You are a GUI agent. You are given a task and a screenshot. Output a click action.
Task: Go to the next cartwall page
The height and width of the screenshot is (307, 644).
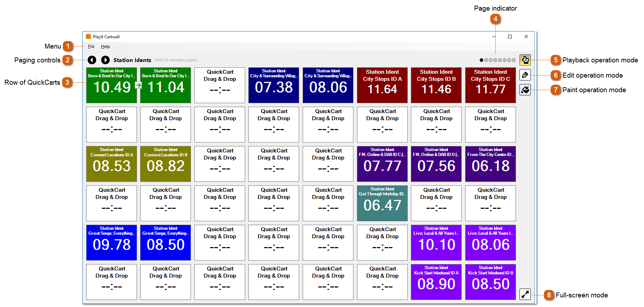click(105, 60)
